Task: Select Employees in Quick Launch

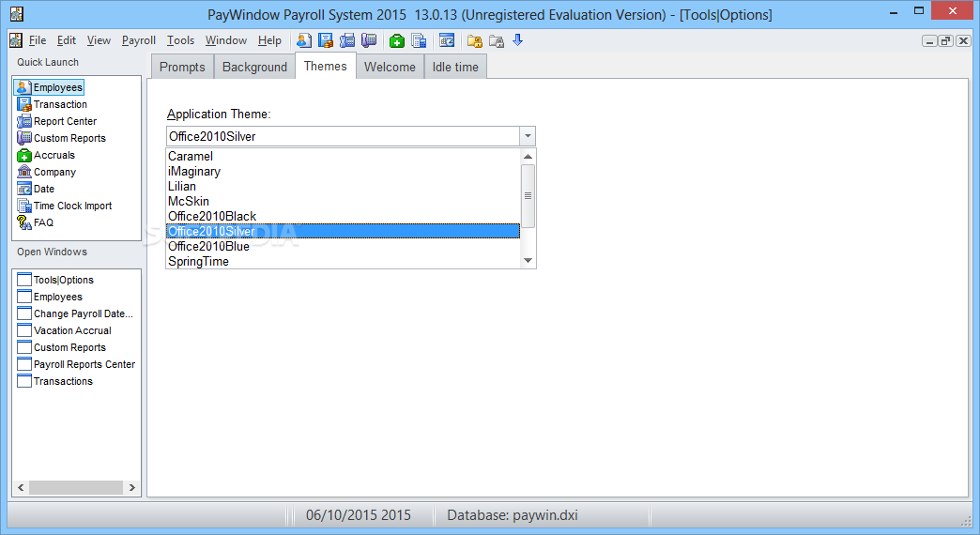Action: point(50,87)
